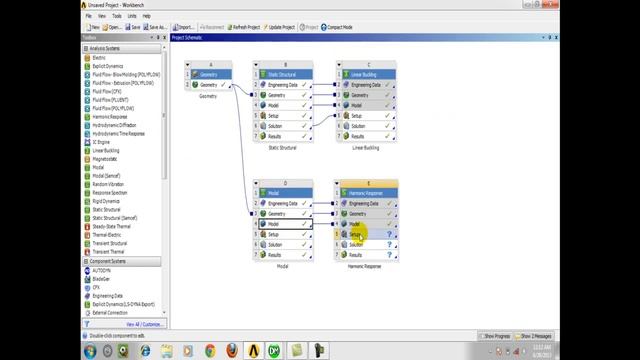Click Refresh Project in the toolbar
640x360 pixels.
[x=243, y=27]
